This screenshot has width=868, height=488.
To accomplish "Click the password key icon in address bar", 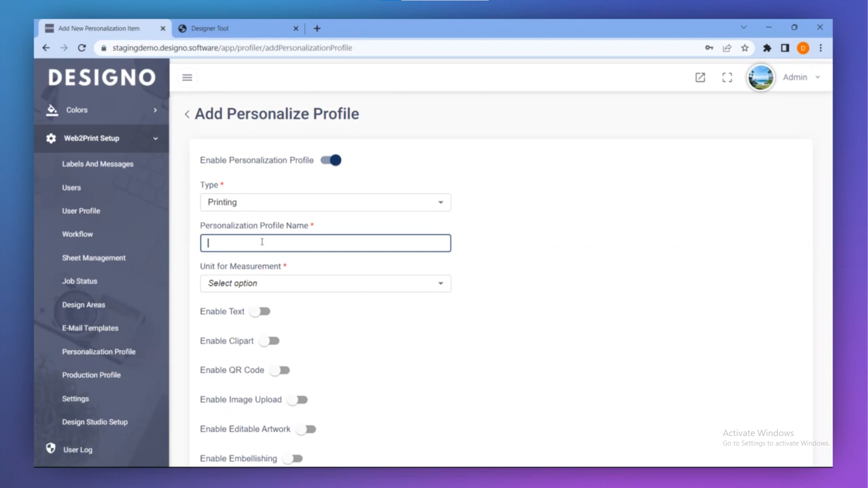I will [709, 48].
